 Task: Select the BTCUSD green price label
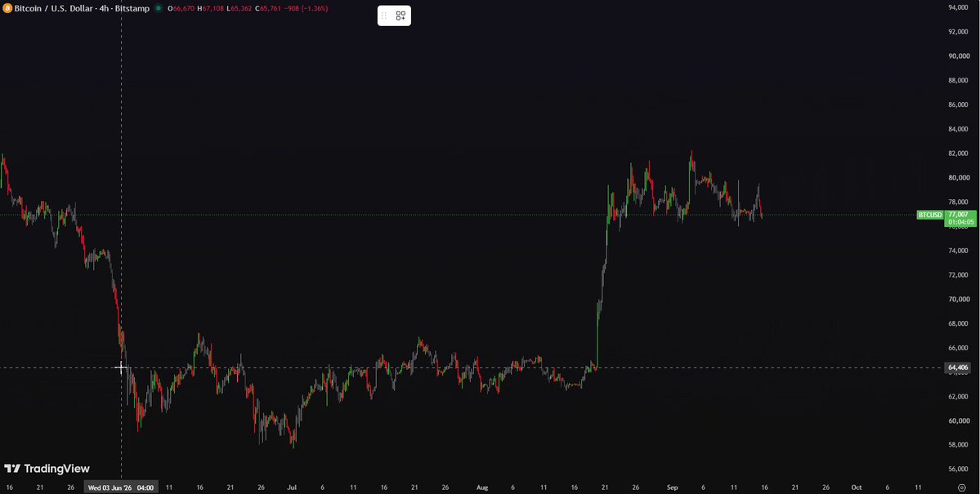coord(929,215)
